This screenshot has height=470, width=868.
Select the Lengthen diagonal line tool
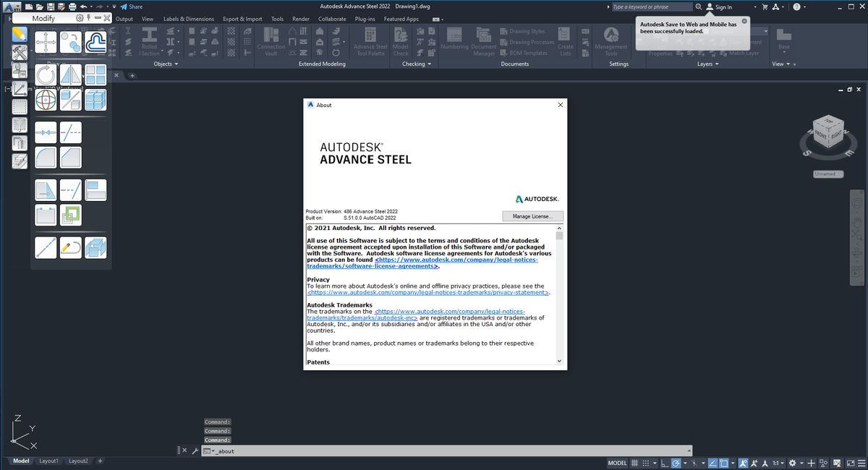(46, 247)
